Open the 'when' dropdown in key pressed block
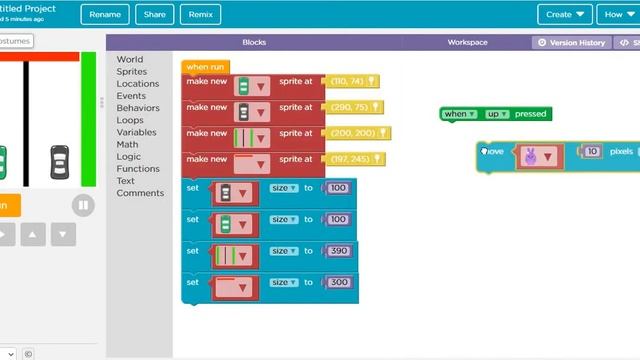Viewport: 640px width, 360px height. point(460,114)
